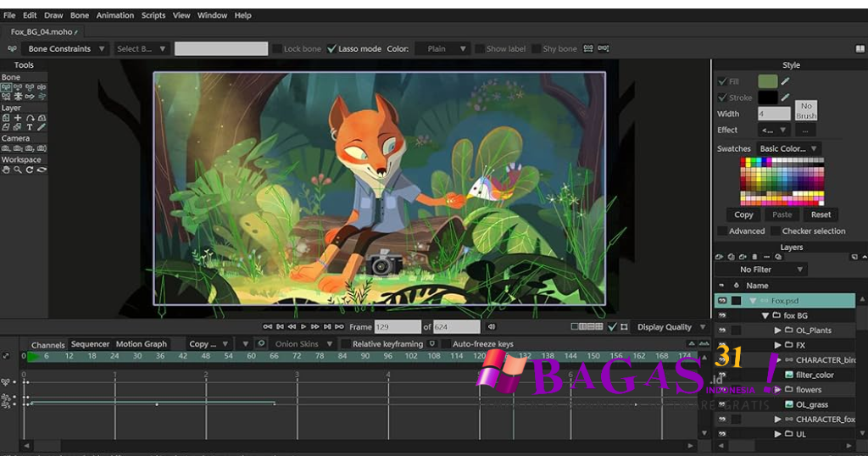Select the Hand pan workspace tool
Image resolution: width=868 pixels, height=456 pixels.
pos(6,170)
